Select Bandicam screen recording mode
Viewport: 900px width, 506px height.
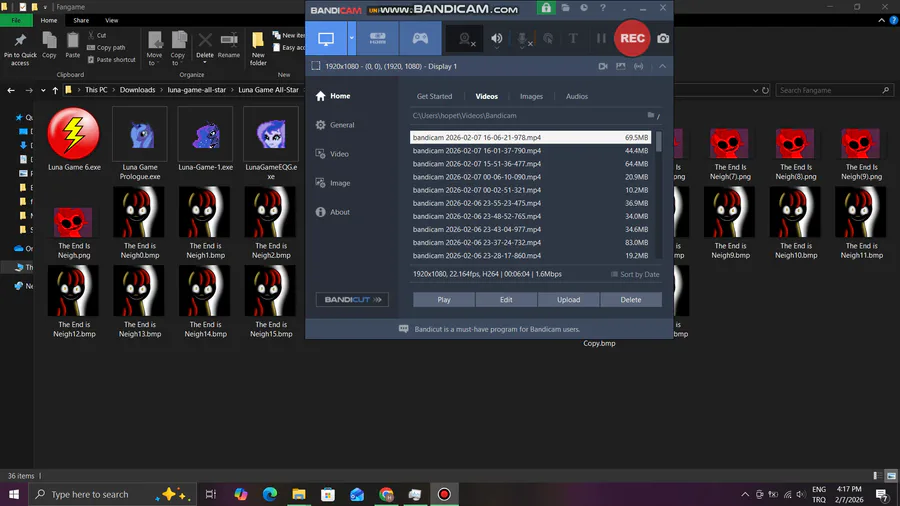326,38
